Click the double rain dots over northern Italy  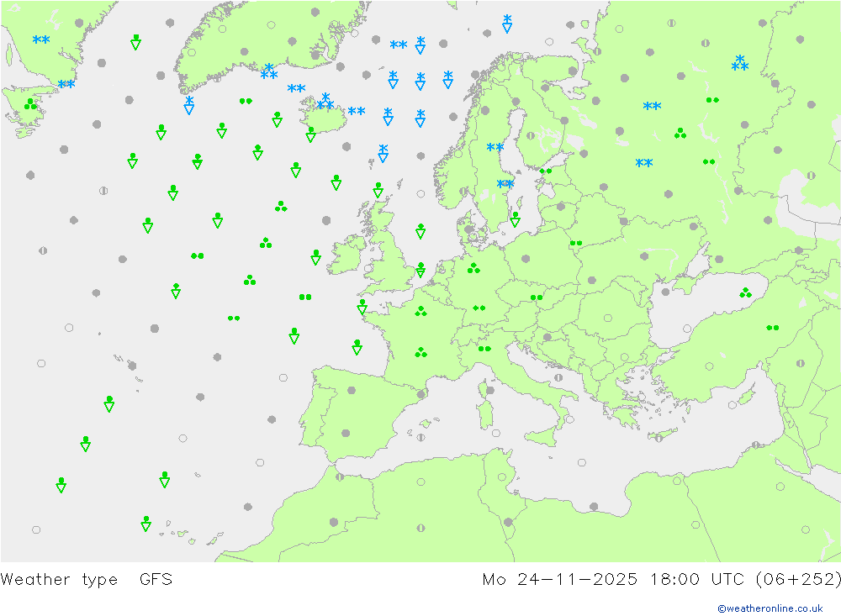pyautogui.click(x=484, y=349)
